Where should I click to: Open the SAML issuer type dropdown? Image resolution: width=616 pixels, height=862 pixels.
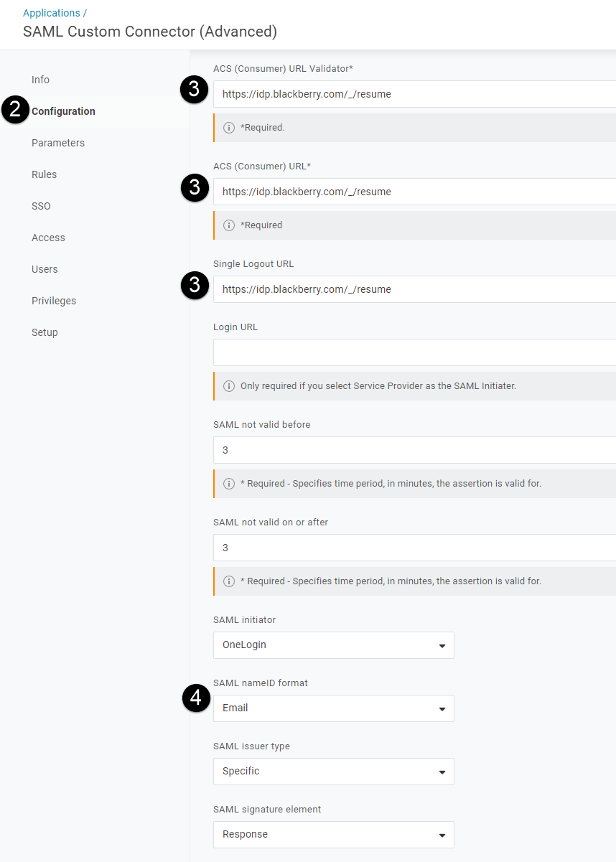(x=333, y=772)
